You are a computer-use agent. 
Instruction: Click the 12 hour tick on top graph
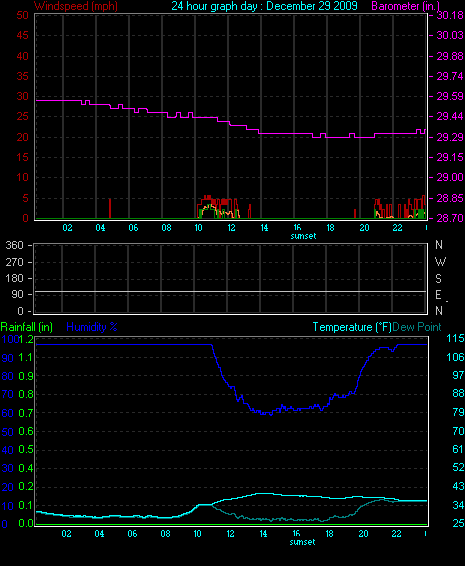pos(231,228)
